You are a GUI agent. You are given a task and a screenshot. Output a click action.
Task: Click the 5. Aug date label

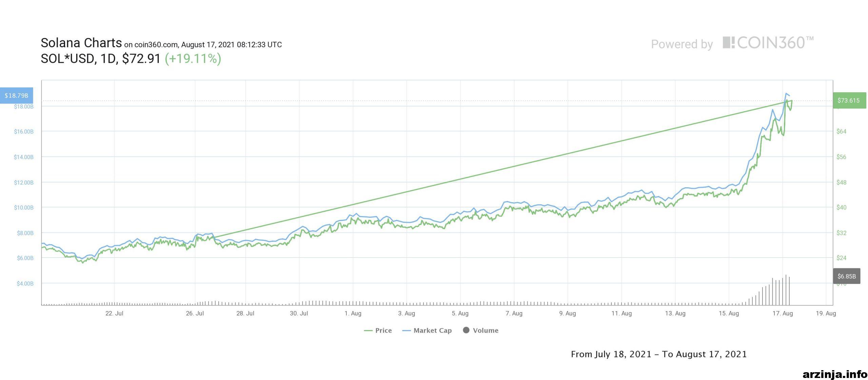[x=460, y=313]
